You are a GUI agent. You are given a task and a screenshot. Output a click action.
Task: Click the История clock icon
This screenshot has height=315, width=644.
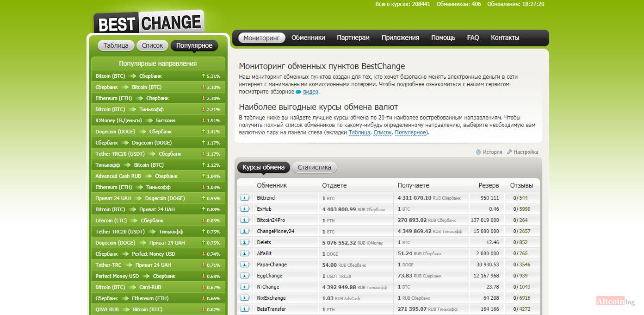(478, 152)
